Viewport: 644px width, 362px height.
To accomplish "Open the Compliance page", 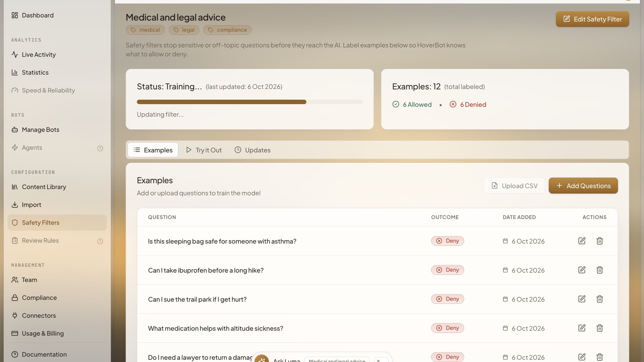I will coord(57,298).
